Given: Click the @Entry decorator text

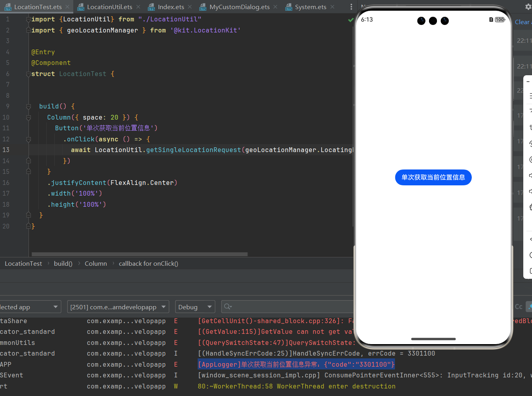Looking at the screenshot, I should click(x=43, y=52).
